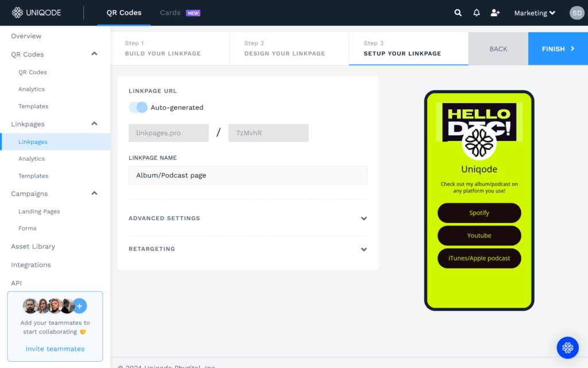The height and width of the screenshot is (368, 588).
Task: Click the invite user icon in the header
Action: (495, 11)
